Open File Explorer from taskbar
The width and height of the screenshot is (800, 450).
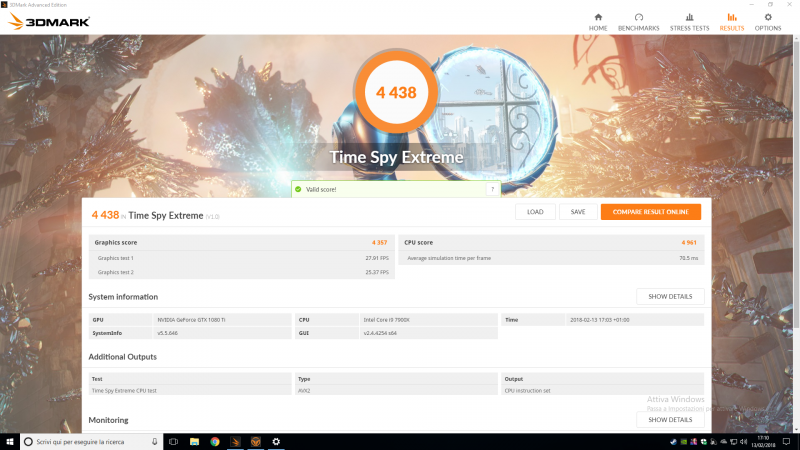point(194,441)
